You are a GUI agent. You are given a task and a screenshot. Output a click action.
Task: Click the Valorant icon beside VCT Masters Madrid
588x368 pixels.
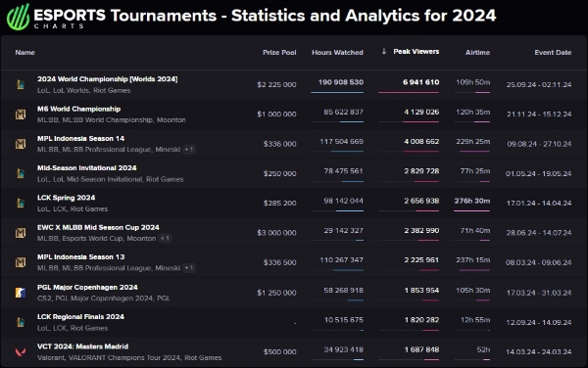tap(21, 352)
